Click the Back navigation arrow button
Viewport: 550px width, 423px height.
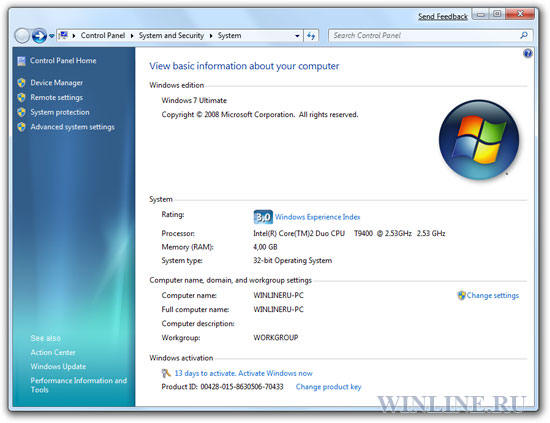click(x=22, y=36)
